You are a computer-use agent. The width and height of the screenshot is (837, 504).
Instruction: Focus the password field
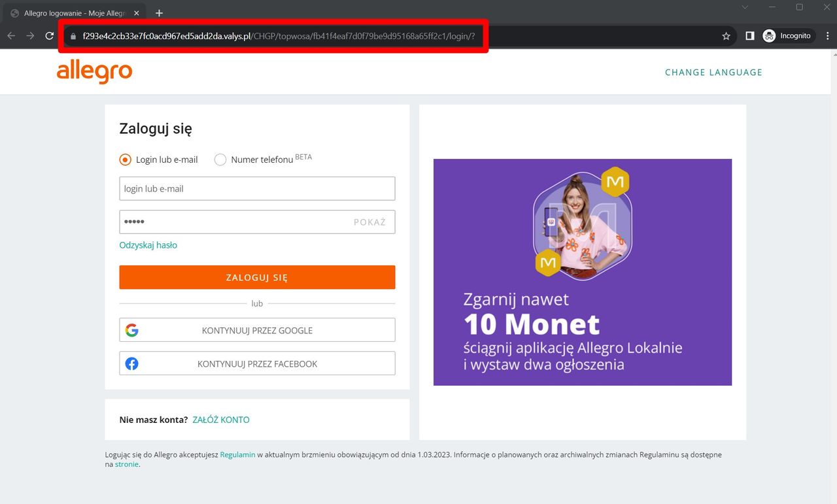(x=257, y=222)
